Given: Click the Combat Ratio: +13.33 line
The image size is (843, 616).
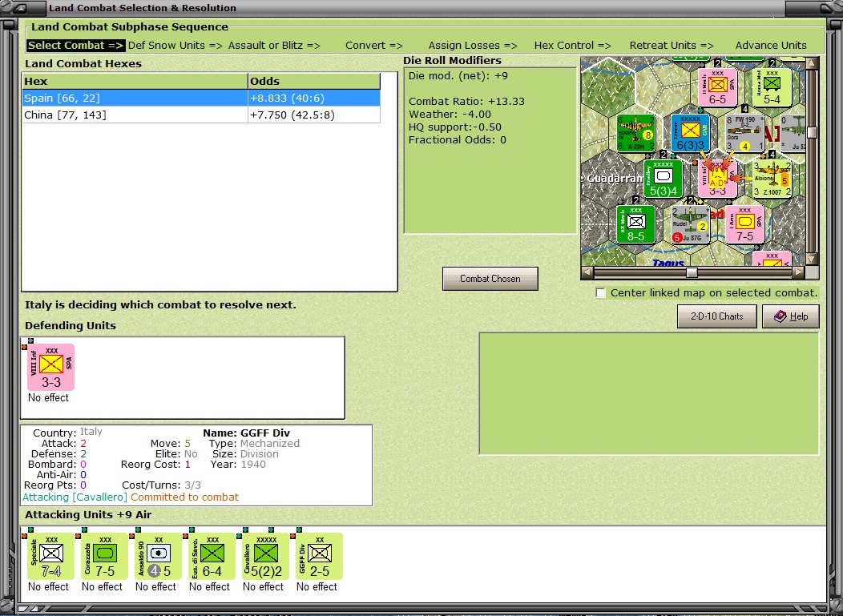Looking at the screenshot, I should click(x=466, y=102).
